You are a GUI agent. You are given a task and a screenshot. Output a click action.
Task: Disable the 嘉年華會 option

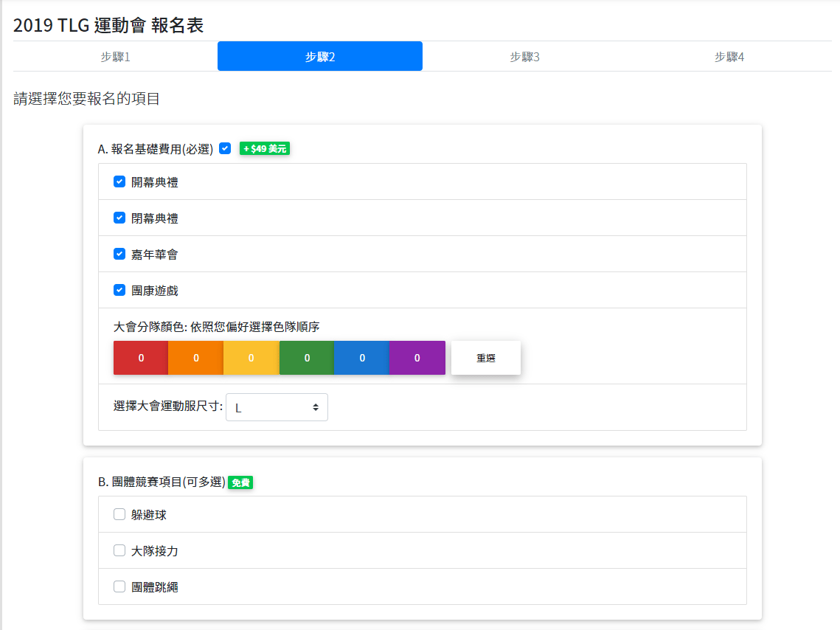click(x=119, y=254)
